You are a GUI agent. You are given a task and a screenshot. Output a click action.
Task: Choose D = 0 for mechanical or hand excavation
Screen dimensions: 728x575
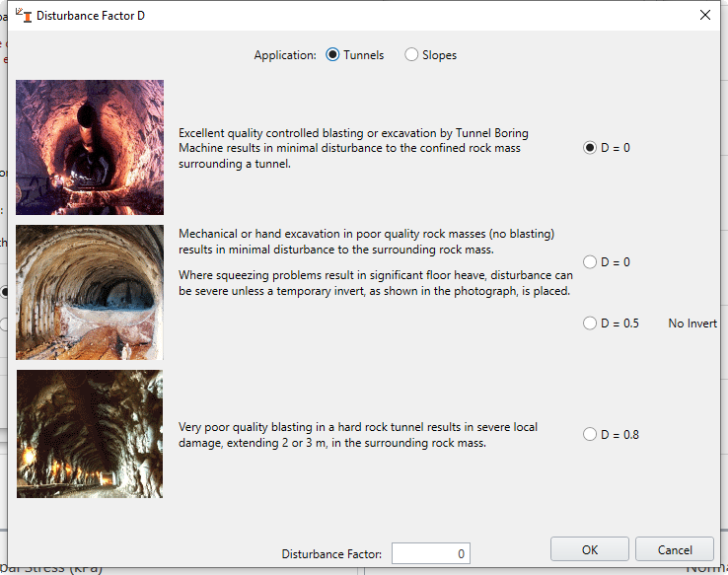[590, 262]
